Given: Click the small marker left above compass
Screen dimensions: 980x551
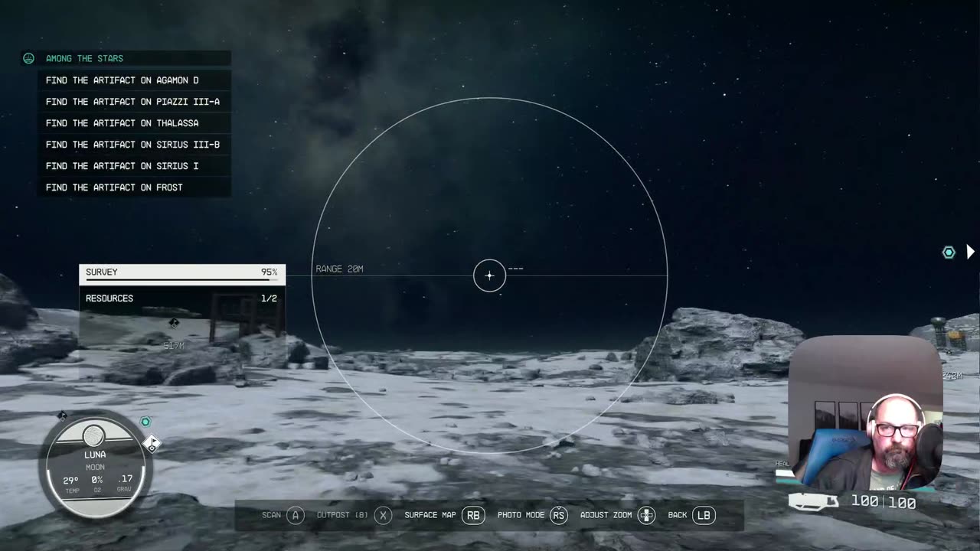Looking at the screenshot, I should coord(62,416).
